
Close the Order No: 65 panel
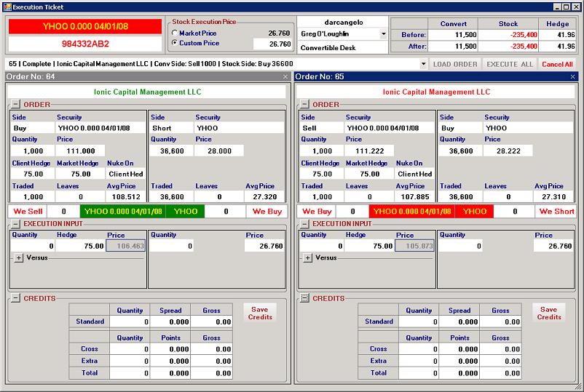tap(573, 76)
